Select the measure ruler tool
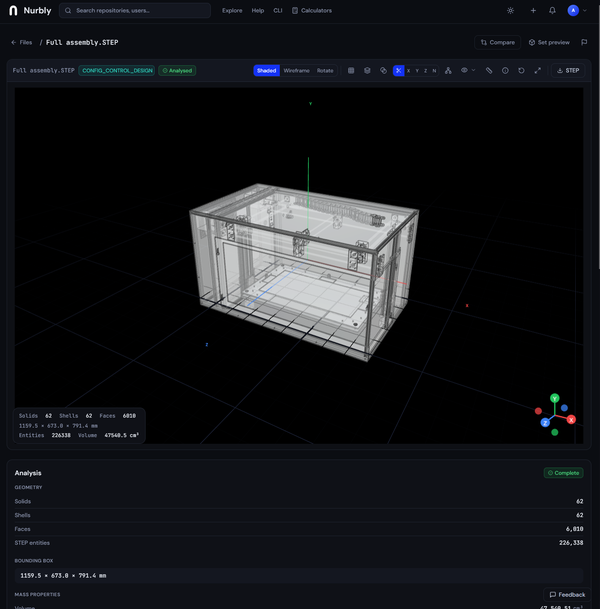 pos(489,71)
